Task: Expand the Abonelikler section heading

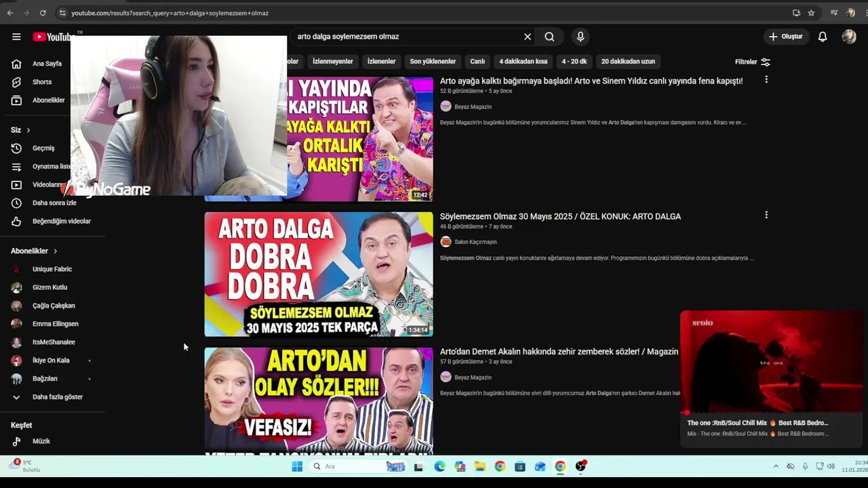Action: (34, 251)
